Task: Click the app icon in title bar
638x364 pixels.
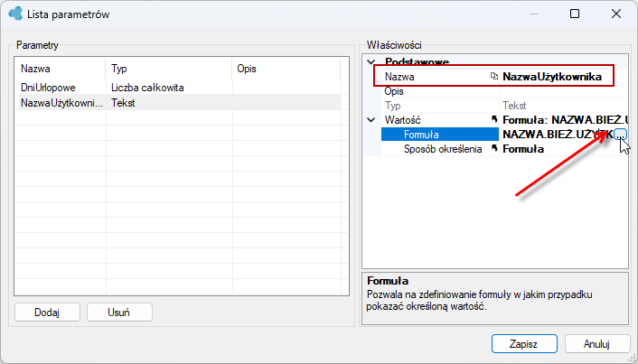Action: [x=15, y=14]
